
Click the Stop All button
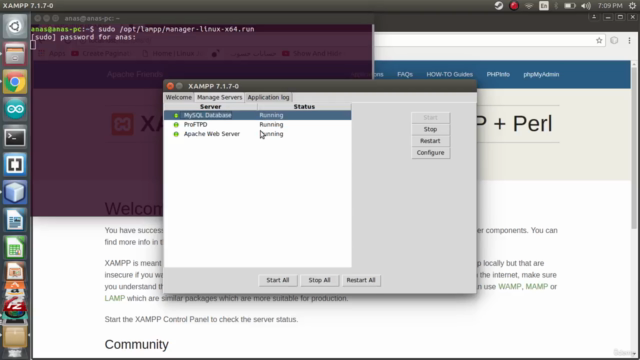319,280
